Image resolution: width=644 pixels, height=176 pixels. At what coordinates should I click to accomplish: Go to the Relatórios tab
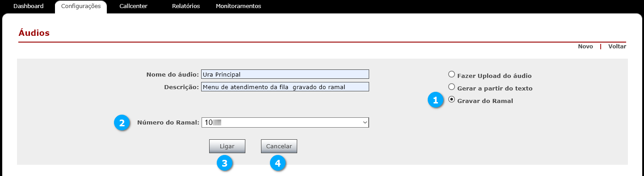[x=186, y=6]
